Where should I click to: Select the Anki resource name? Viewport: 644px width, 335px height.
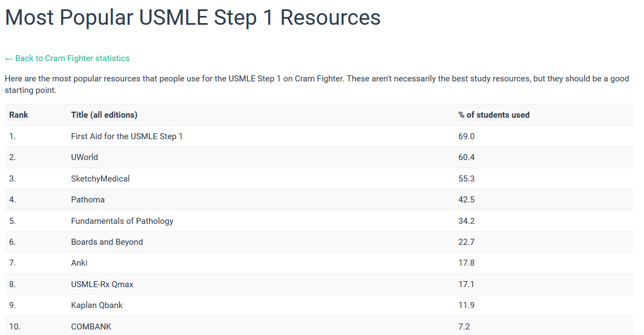point(79,263)
